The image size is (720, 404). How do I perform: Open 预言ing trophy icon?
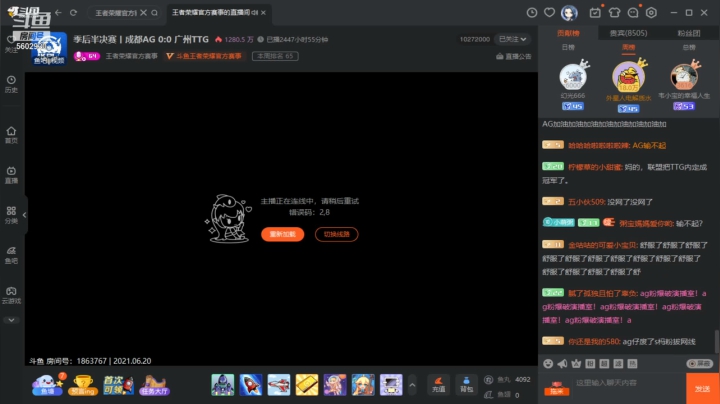click(83, 385)
